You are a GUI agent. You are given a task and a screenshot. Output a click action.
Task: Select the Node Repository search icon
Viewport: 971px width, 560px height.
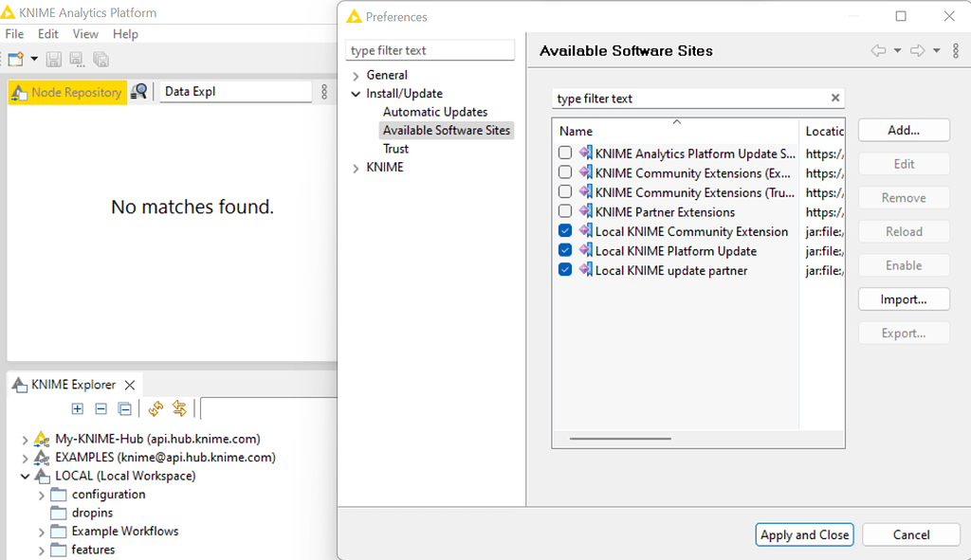pos(140,91)
